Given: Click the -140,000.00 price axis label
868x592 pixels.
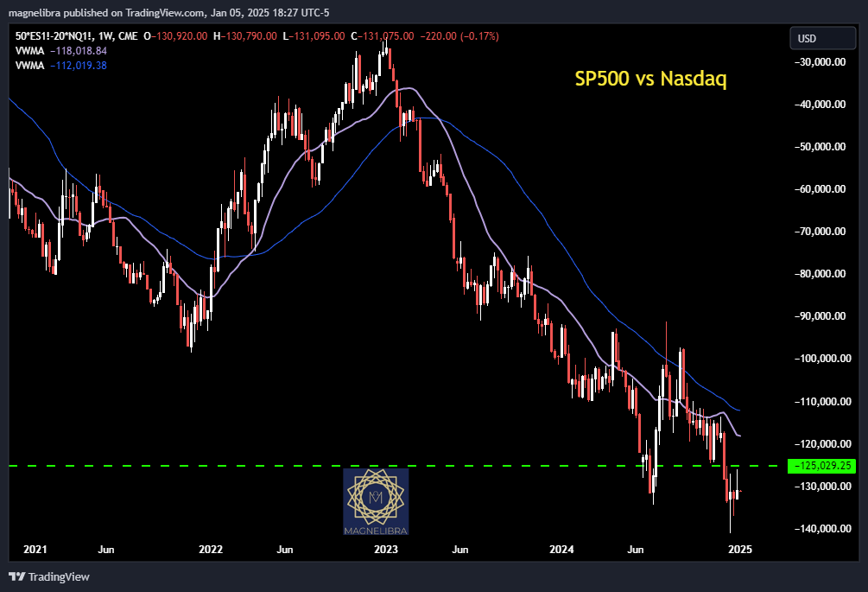Looking at the screenshot, I should [822, 528].
